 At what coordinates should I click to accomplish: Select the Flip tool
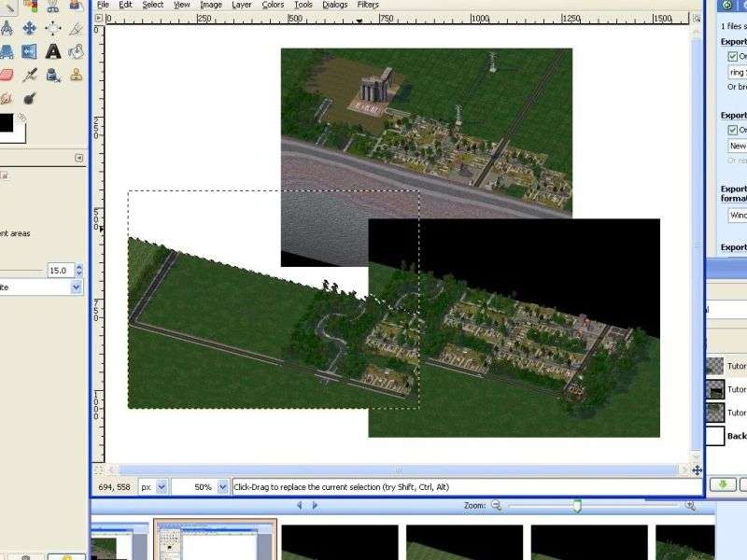point(30,51)
